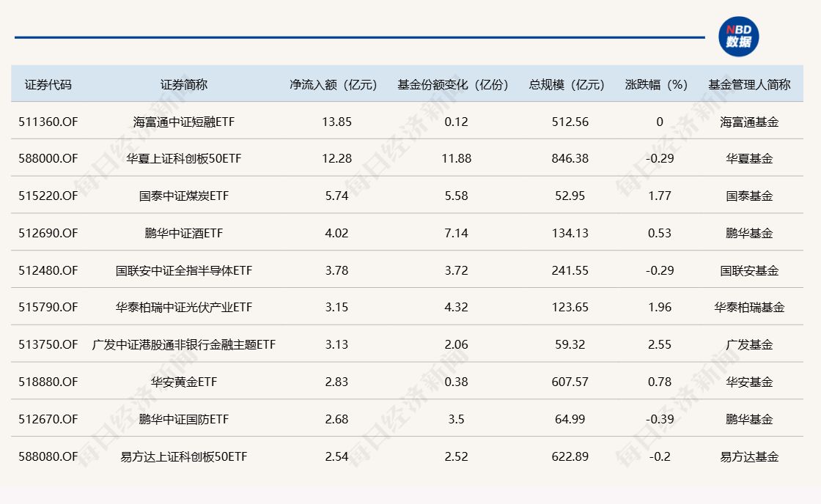This screenshot has height=504, width=821.
Task: Click manager name 华夏基金
Action: pos(749,158)
